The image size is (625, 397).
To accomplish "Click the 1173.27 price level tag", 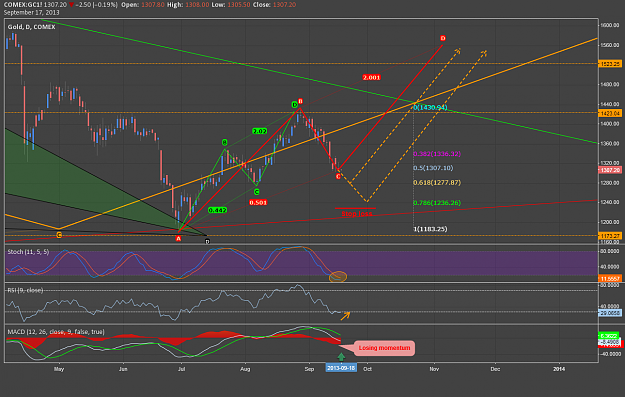I will point(610,236).
